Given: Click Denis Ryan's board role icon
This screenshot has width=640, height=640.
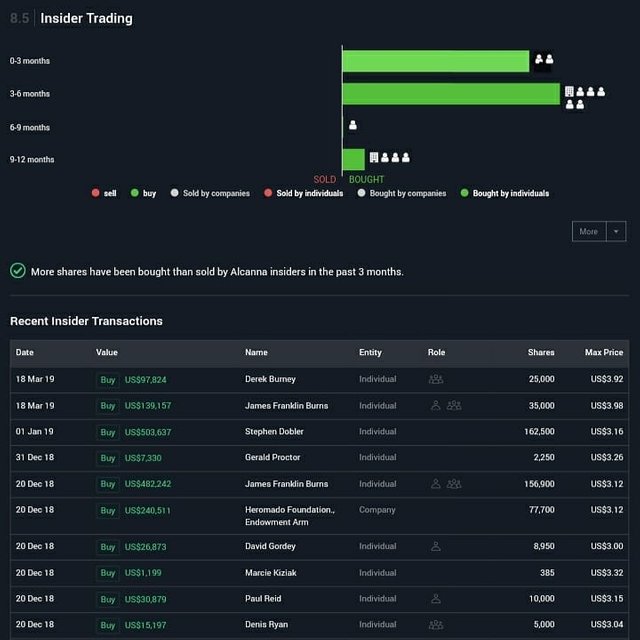Looking at the screenshot, I should (436, 624).
